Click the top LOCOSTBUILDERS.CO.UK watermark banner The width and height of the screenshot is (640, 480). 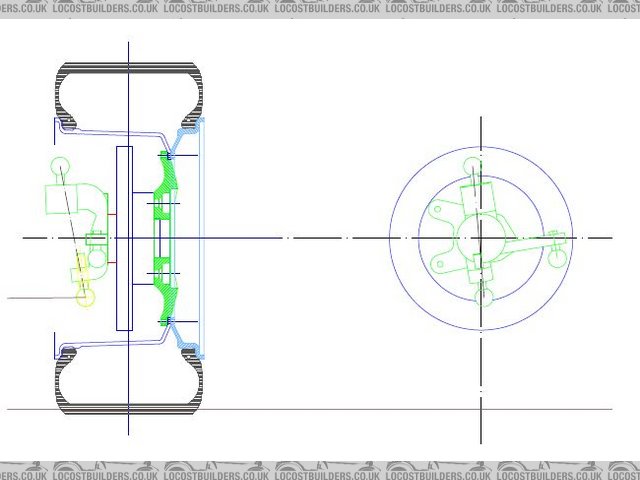[x=320, y=7]
